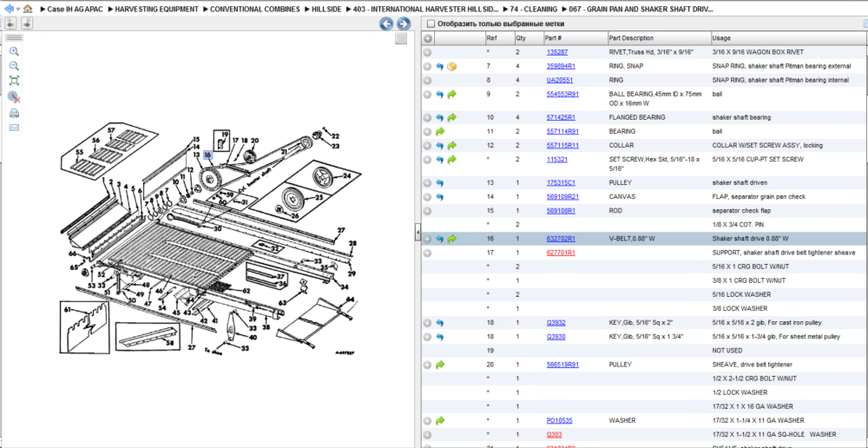Open red part number Q303 link

tap(554, 434)
